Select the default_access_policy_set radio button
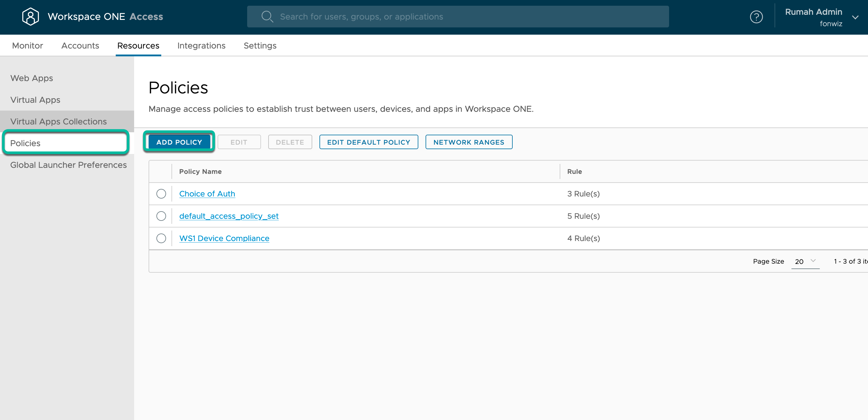Image resolution: width=868 pixels, height=420 pixels. [x=161, y=216]
